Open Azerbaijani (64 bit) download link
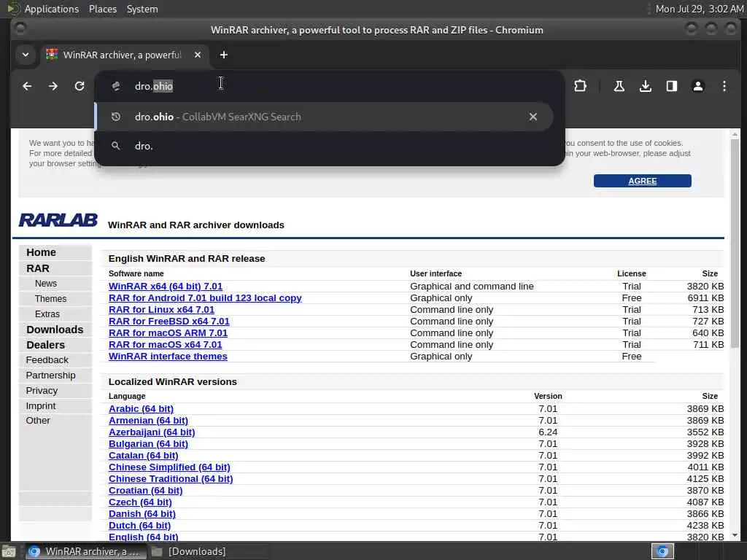Viewport: 747px width, 560px height. (x=152, y=432)
